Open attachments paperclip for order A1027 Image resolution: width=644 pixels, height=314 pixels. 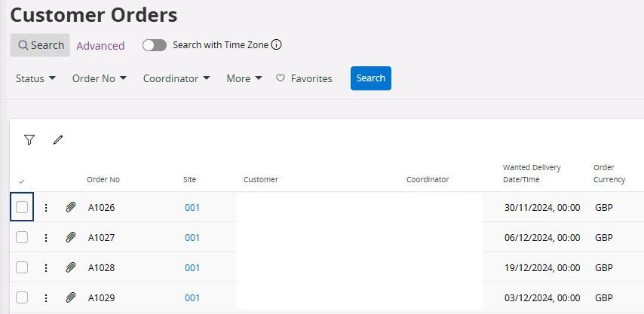pyautogui.click(x=71, y=237)
